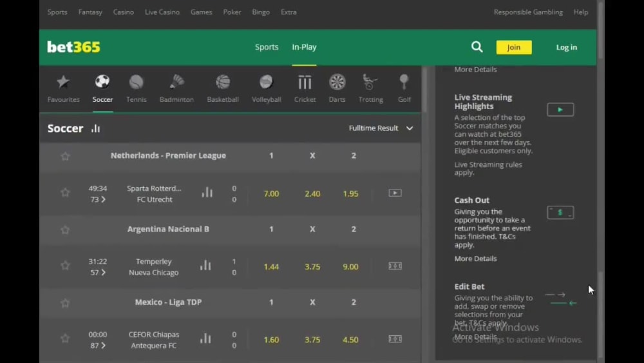
Task: Select the Basketball sport icon
Action: (x=223, y=82)
